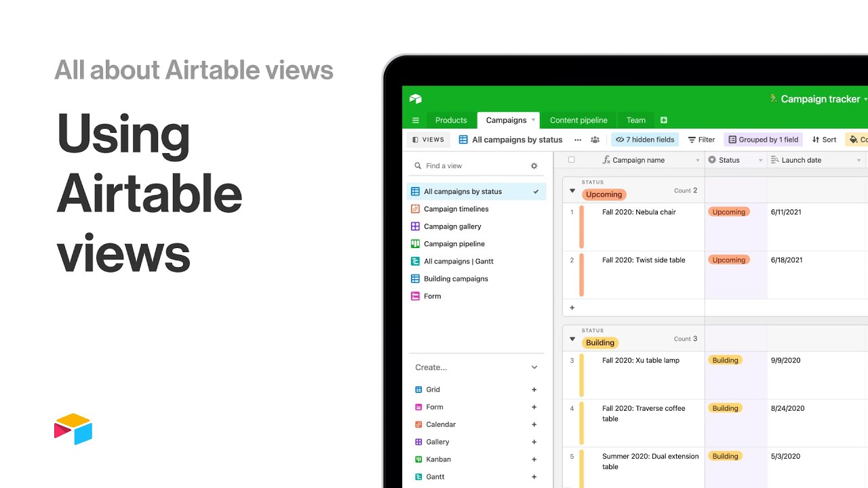The height and width of the screenshot is (488, 868).
Task: Open the view options three-dots menu
Action: pyautogui.click(x=578, y=140)
